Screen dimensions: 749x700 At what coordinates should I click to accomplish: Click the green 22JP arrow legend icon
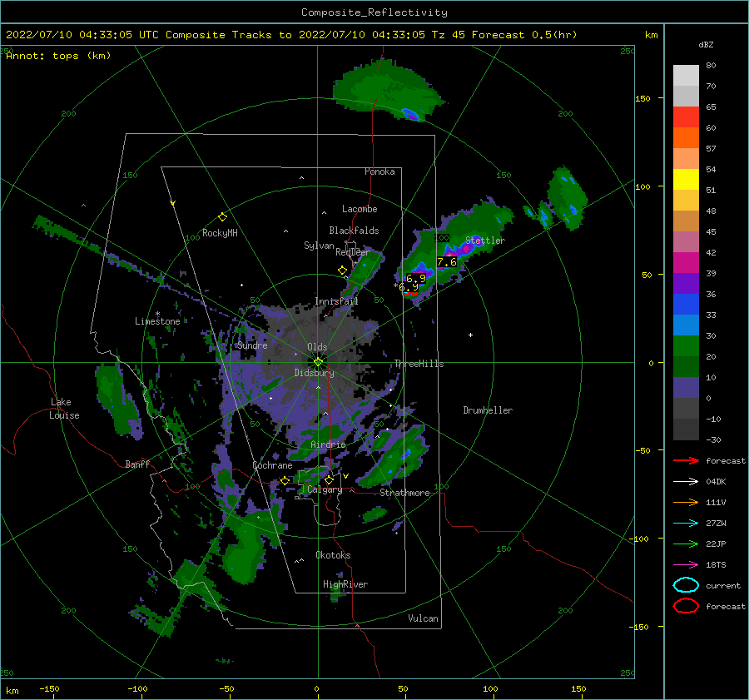coord(686,544)
